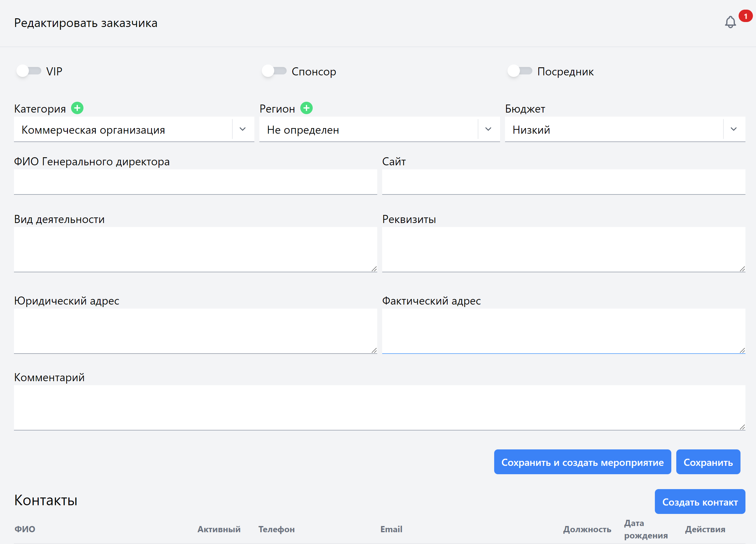The height and width of the screenshot is (544, 756).
Task: Click the red notification badge counter
Action: pyautogui.click(x=745, y=16)
